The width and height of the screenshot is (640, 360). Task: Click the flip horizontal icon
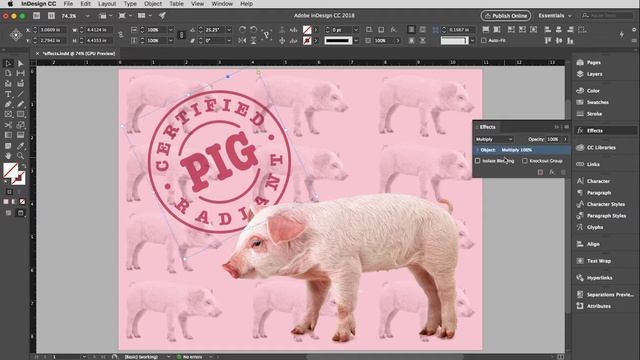tap(242, 41)
